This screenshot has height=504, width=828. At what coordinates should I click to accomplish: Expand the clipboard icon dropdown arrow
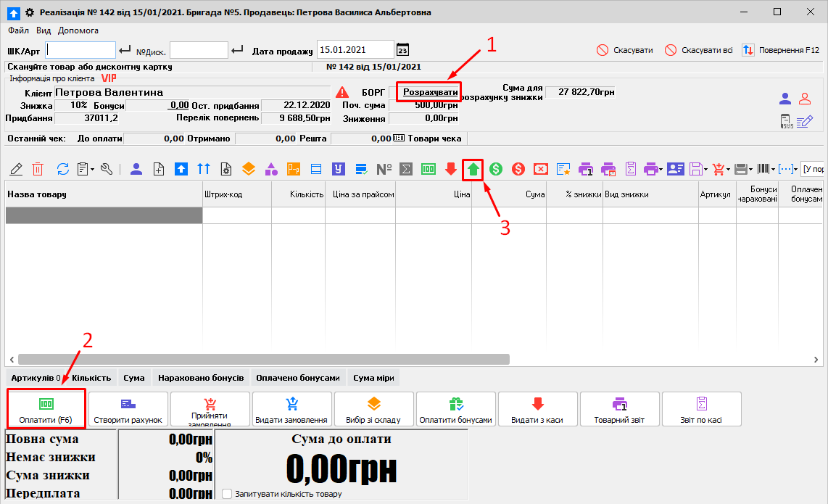[x=92, y=170]
